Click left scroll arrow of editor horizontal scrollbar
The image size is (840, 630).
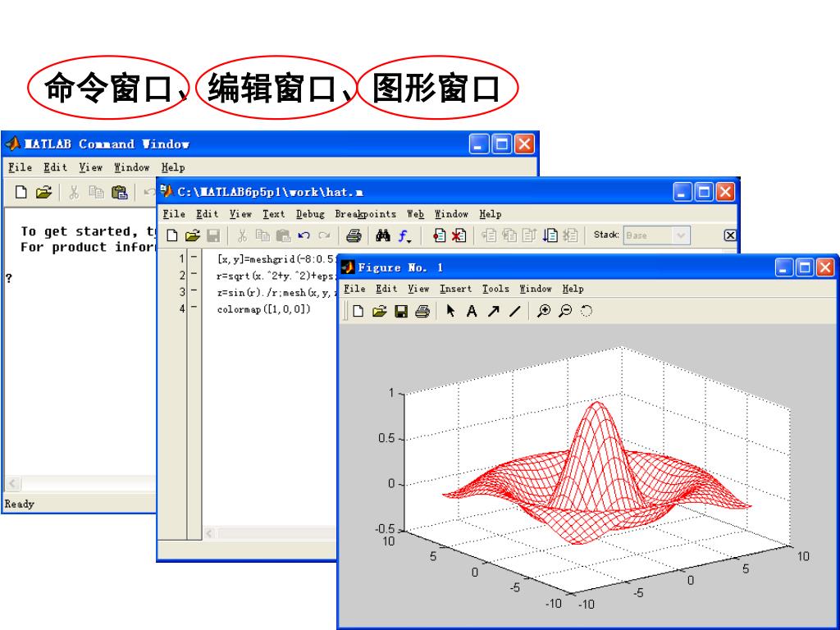209,533
